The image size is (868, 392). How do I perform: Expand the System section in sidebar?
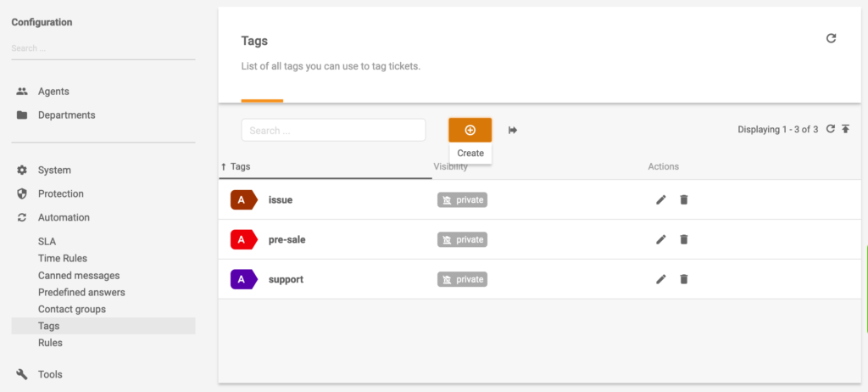(54, 170)
